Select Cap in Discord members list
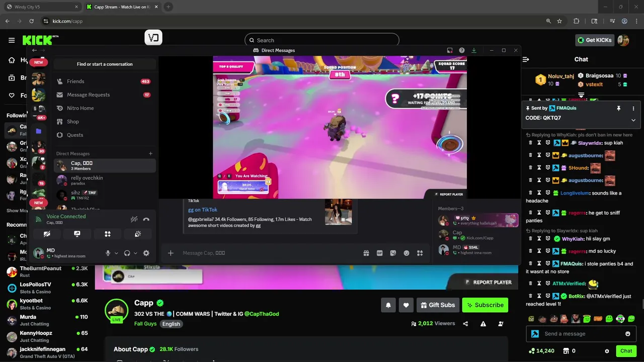This screenshot has height=362, width=644. click(478, 235)
